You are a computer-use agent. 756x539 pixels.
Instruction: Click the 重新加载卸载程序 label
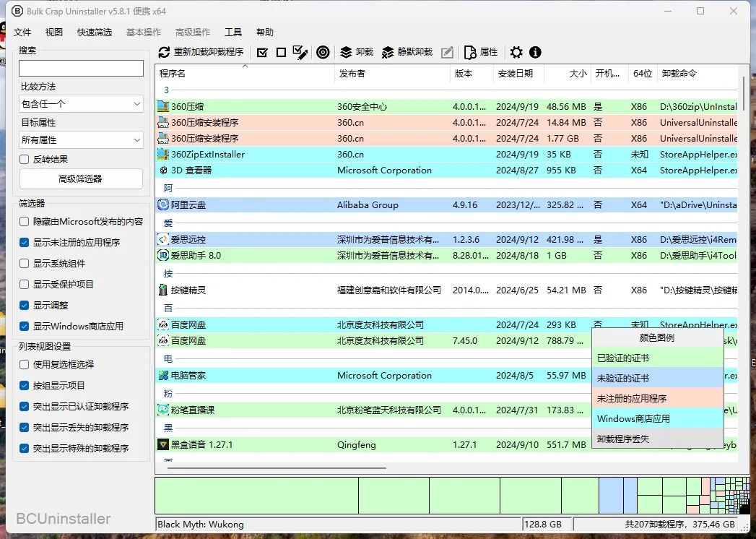[x=209, y=52]
